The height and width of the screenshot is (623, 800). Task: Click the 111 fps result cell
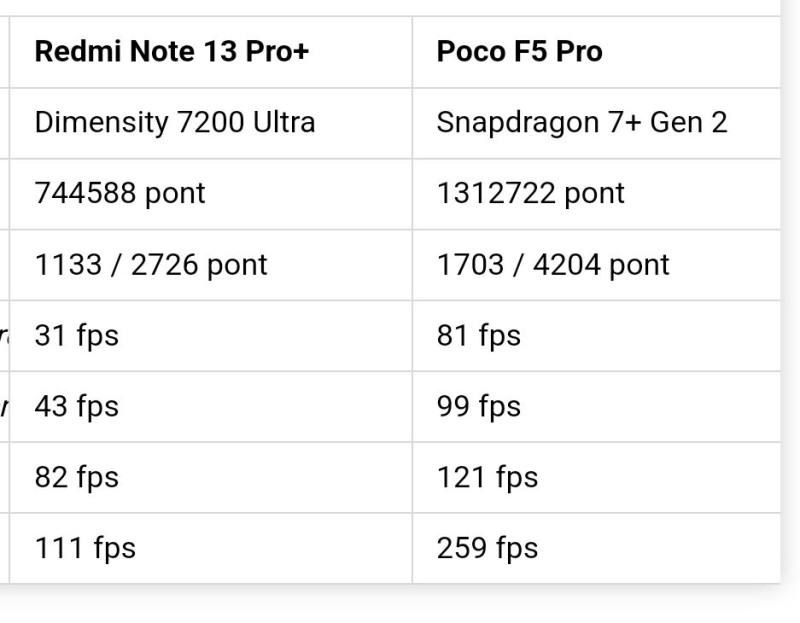coord(211,549)
